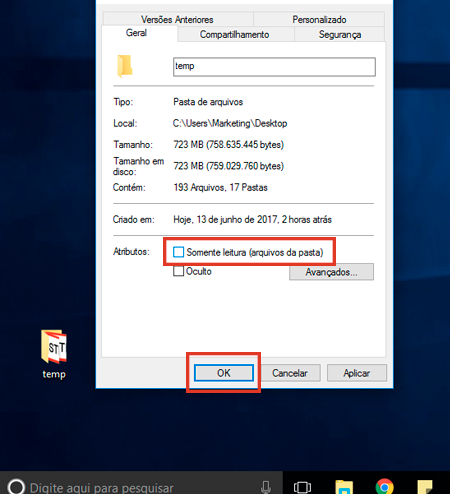Click the Pasta de arquivos type text
The height and width of the screenshot is (494, 450).
[208, 102]
